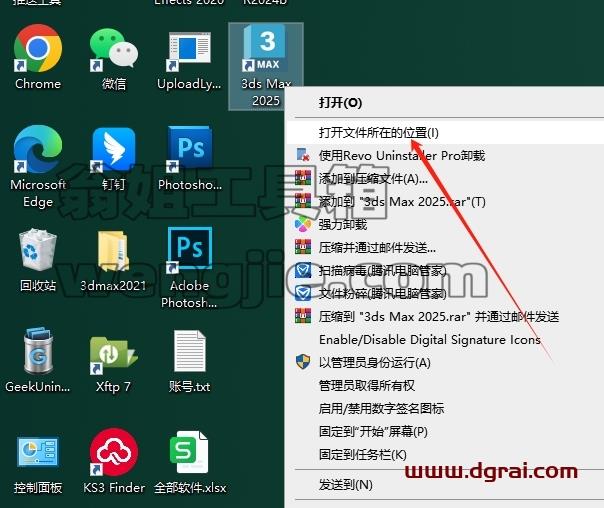This screenshot has height=508, width=604.
Task: Select the 微信 WeChat desktop icon
Action: (x=114, y=58)
